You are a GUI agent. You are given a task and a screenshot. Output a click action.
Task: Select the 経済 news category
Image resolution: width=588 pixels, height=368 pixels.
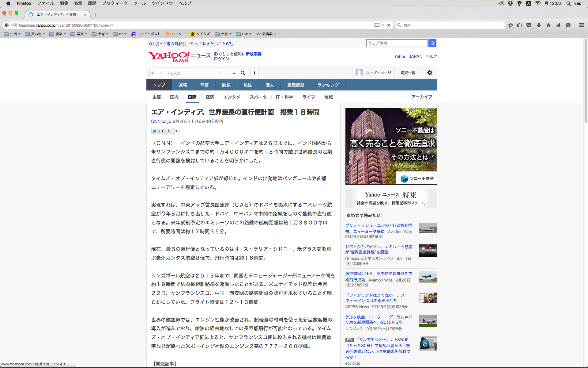coord(210,97)
